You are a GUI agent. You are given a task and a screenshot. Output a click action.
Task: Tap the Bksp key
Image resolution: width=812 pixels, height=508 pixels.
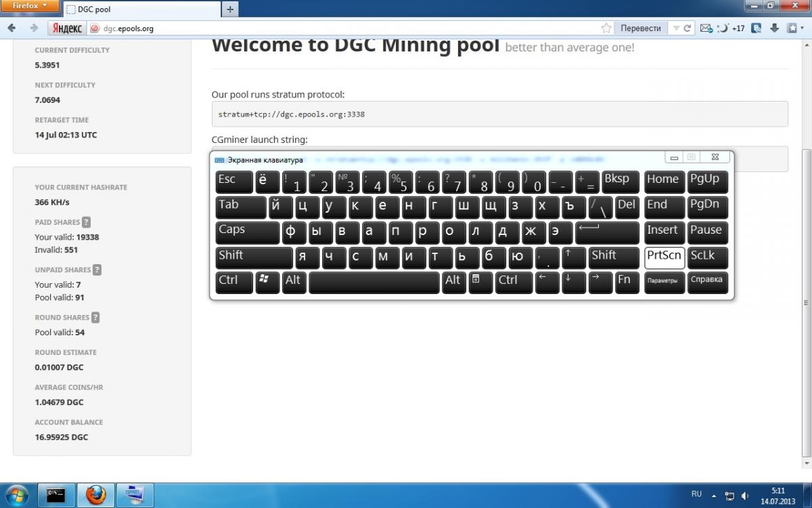click(x=621, y=182)
